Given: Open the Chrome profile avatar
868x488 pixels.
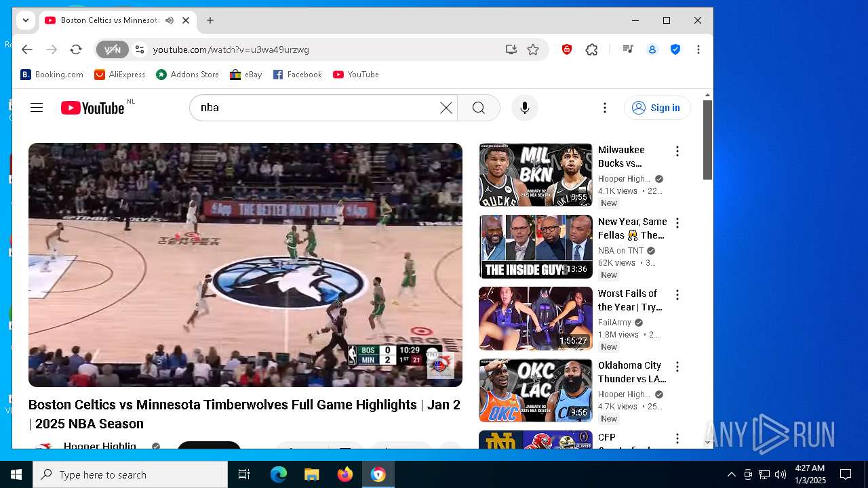Looking at the screenshot, I should point(652,49).
